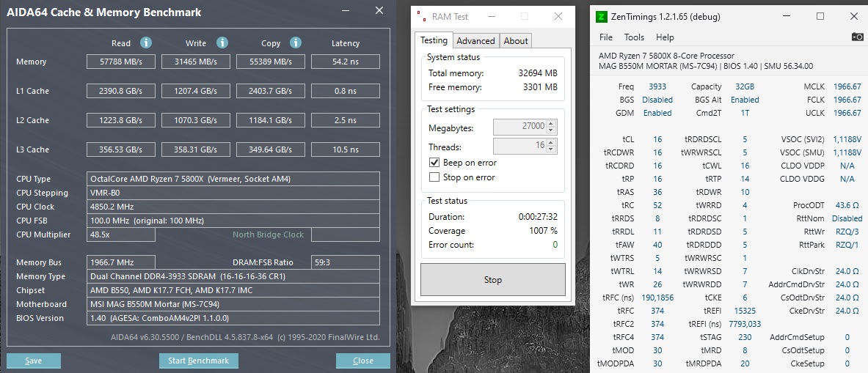
Task: Open the About tab in RAM Test
Action: click(515, 41)
